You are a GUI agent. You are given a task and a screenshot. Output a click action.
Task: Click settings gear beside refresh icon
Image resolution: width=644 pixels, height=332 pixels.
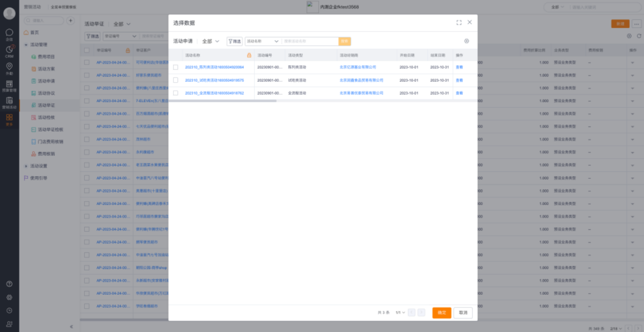click(629, 36)
